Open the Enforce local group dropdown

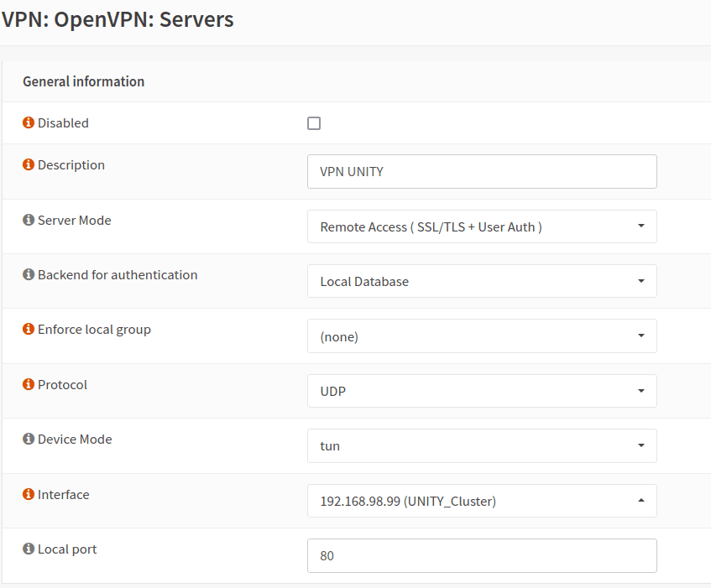[x=482, y=336]
